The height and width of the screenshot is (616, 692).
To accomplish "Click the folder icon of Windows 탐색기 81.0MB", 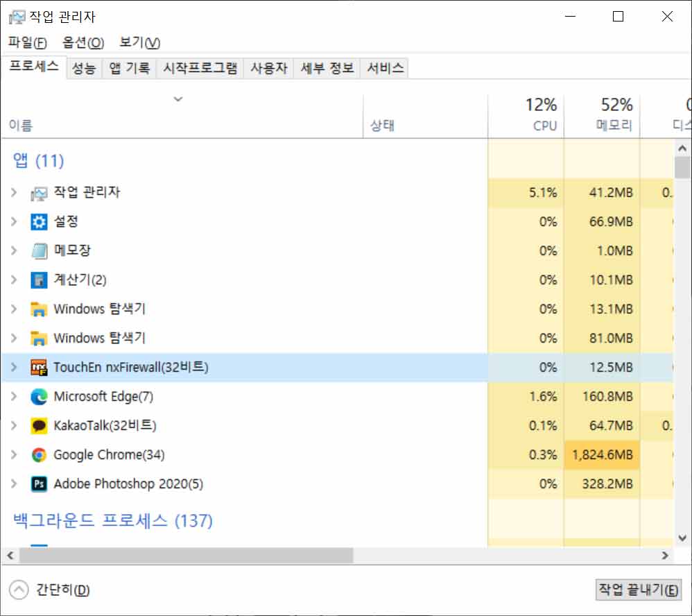I will 39,339.
